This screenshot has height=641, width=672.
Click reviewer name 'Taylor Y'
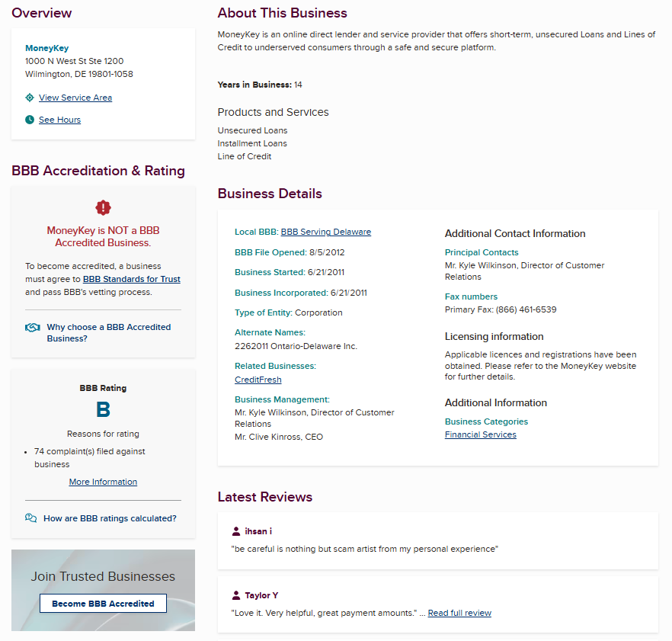(x=261, y=595)
